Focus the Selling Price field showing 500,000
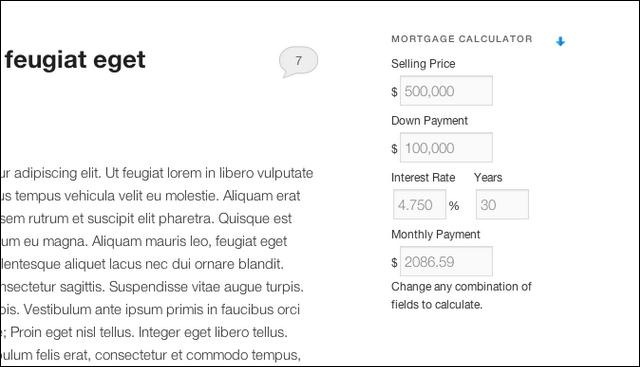This screenshot has height=367, width=640. (x=446, y=91)
